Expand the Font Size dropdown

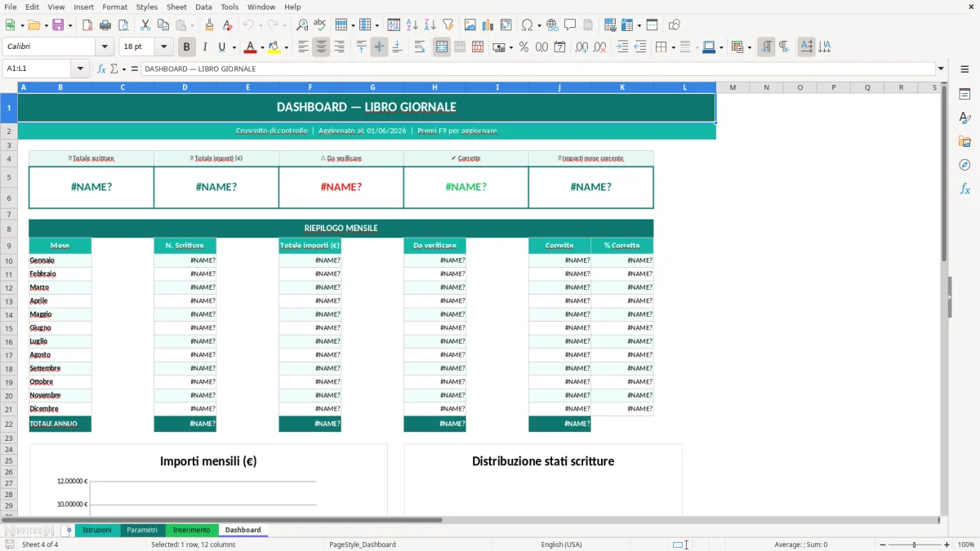[164, 47]
